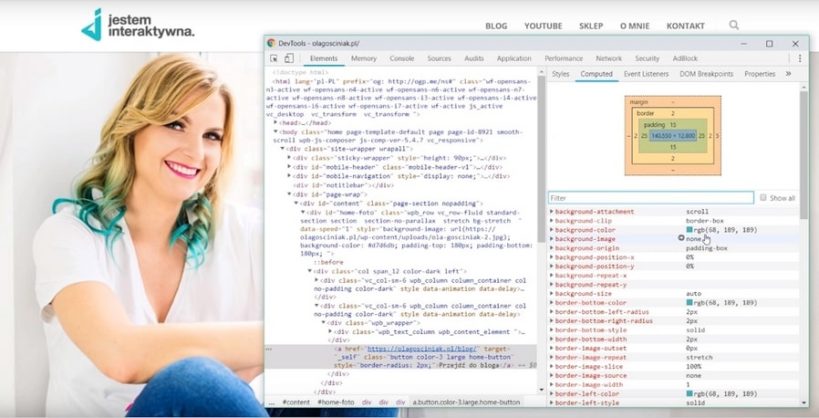Click the breadcrumb overflow ellipsis at bottom

(271, 402)
